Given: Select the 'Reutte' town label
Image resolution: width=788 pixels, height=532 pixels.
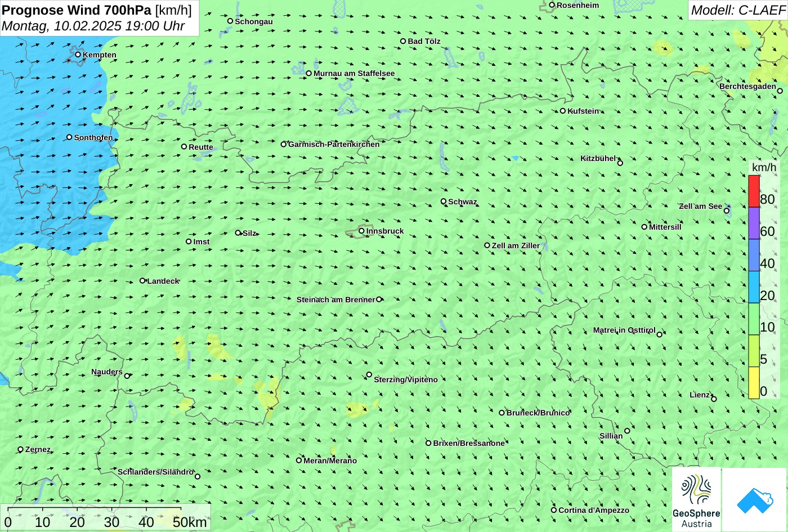Looking at the screenshot, I should (x=201, y=147).
